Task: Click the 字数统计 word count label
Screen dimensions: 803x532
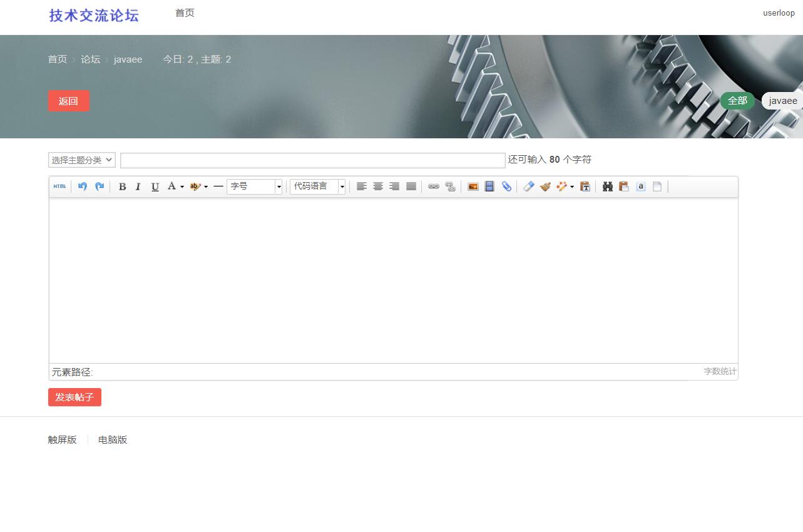Action: (720, 372)
